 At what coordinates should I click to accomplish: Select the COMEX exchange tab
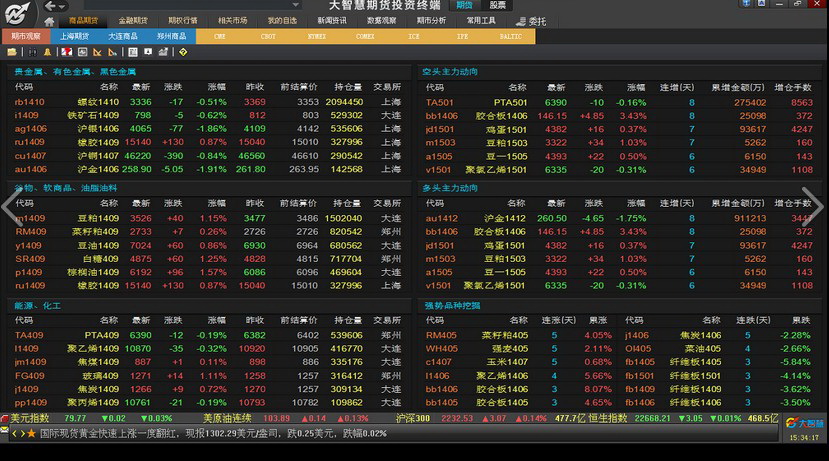[365, 36]
